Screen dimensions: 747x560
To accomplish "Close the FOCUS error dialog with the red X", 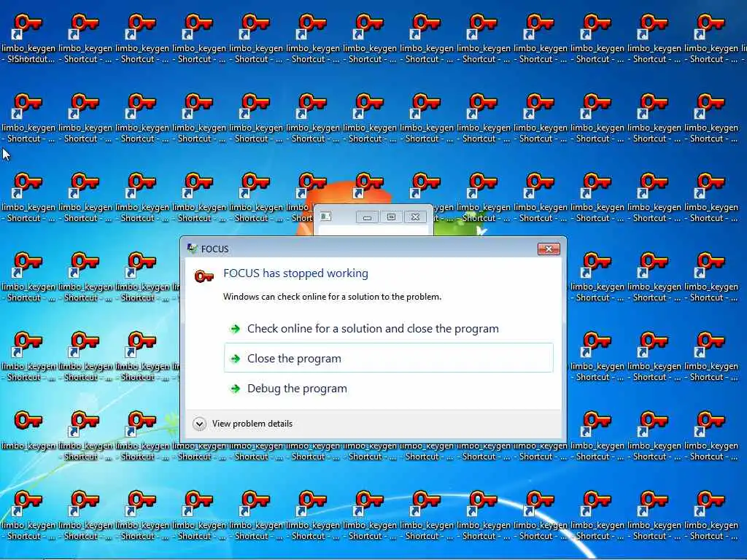I will tap(549, 249).
